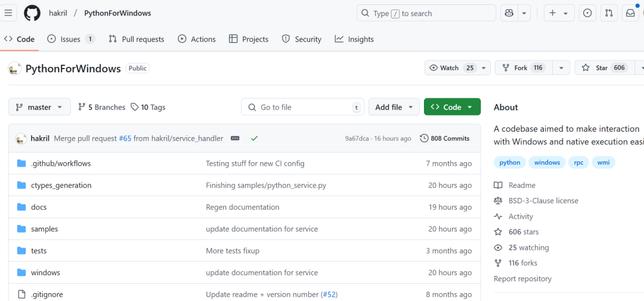Open the 808 Commits history link

[x=445, y=138]
